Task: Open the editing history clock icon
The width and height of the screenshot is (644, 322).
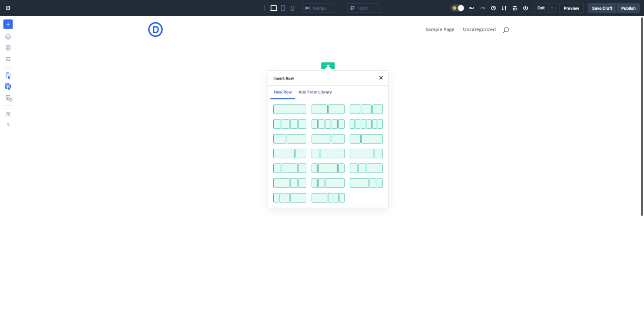Action: pyautogui.click(x=493, y=8)
